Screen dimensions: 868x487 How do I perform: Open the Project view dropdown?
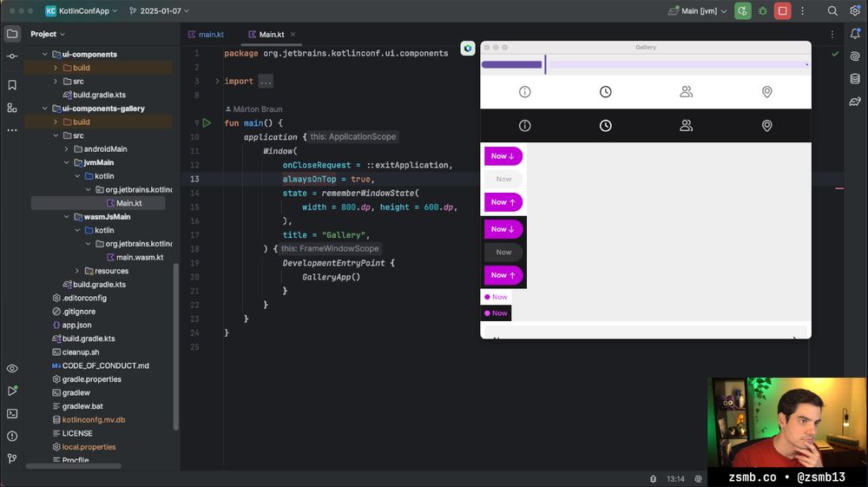pos(48,34)
